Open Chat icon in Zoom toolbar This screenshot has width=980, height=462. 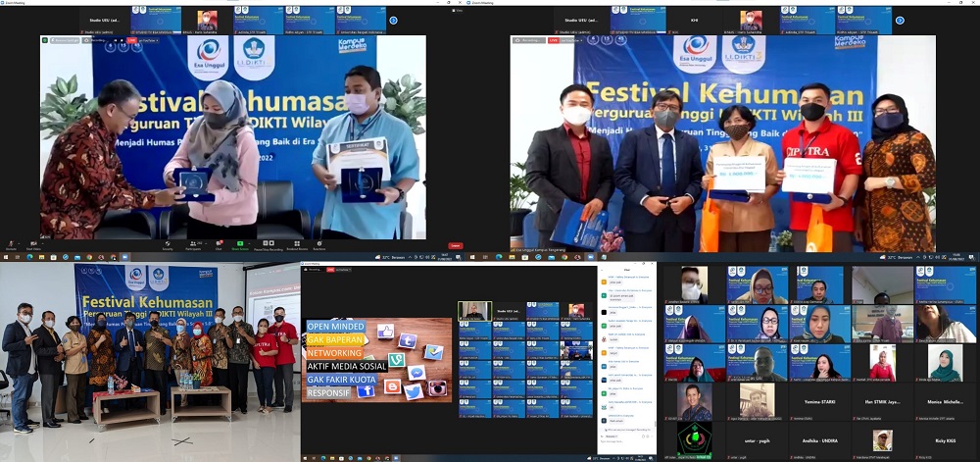(219, 245)
